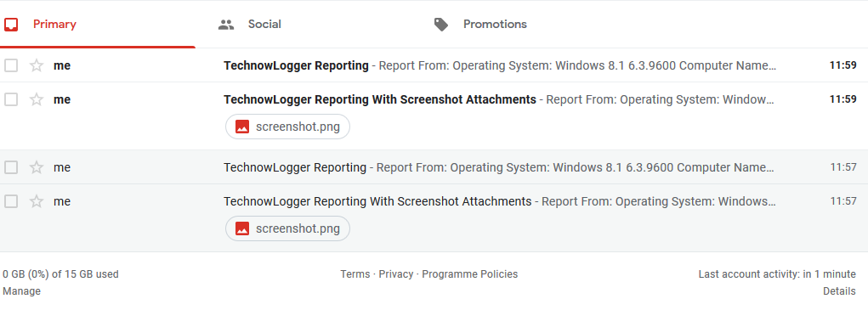The height and width of the screenshot is (327, 868).
Task: Click 'Last account activity: in 1 minute' text
Action: pyautogui.click(x=777, y=273)
